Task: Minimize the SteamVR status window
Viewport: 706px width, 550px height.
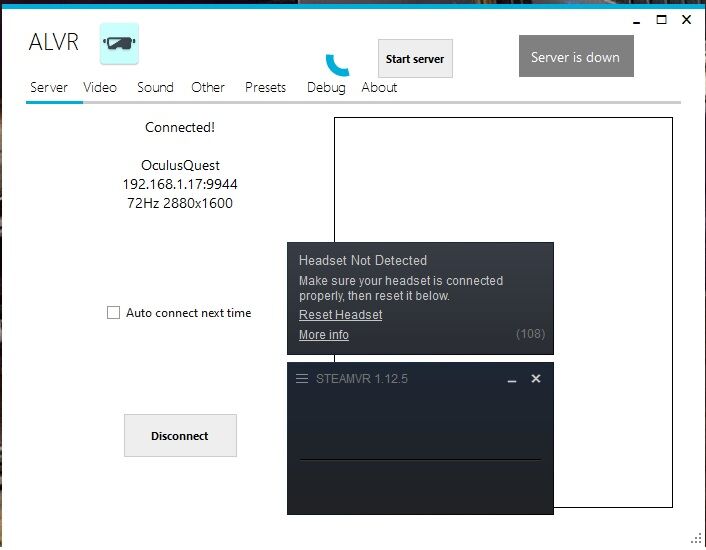Action: point(512,379)
